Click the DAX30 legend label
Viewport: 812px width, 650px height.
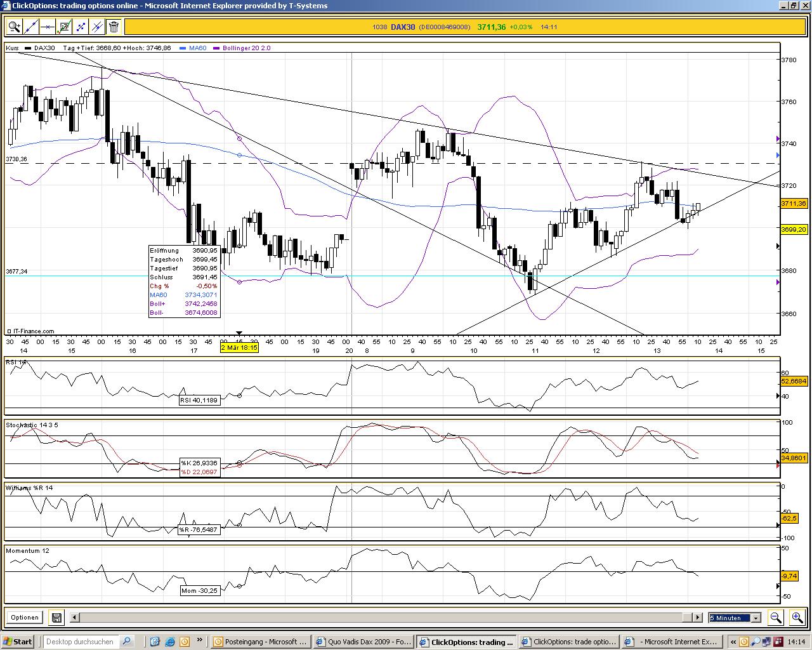44,48
